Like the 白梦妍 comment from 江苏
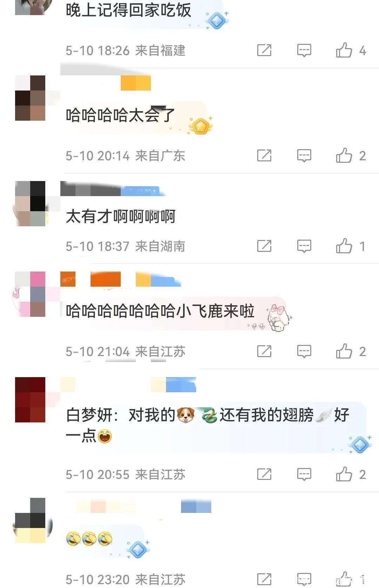This screenshot has height=588, width=379. tap(344, 474)
